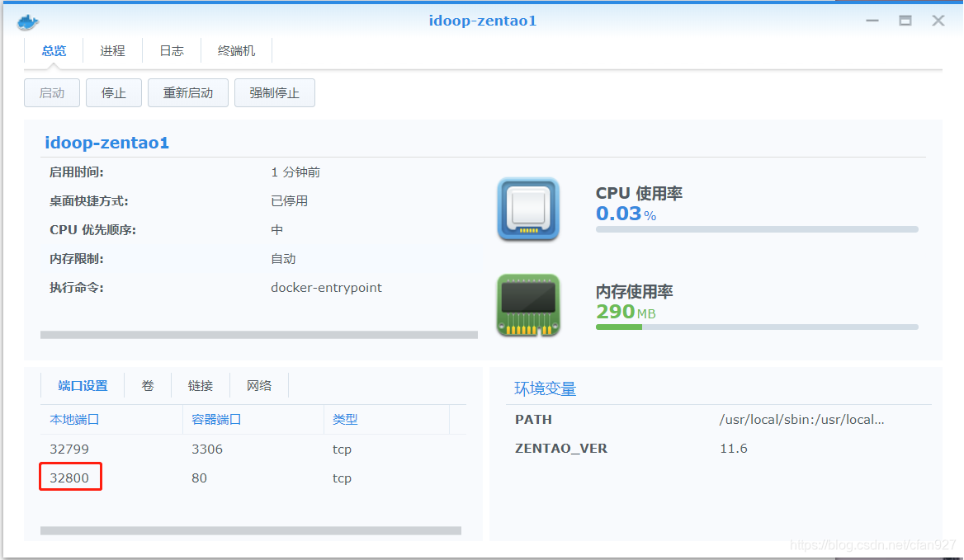
Task: Open the 网络 tab
Action: [x=259, y=386]
